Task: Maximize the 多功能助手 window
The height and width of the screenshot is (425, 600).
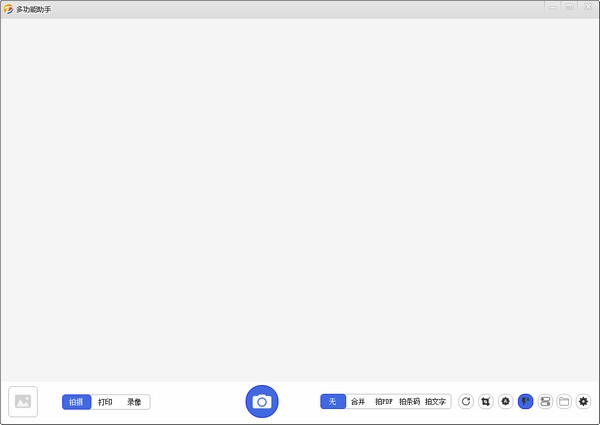Action: (x=570, y=7)
